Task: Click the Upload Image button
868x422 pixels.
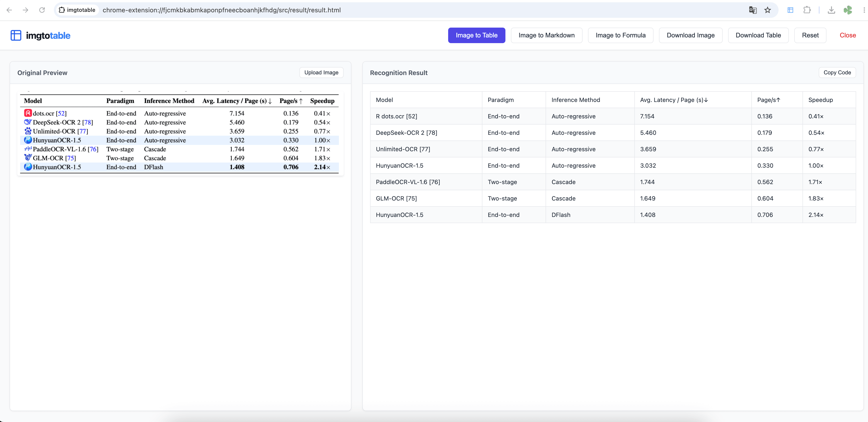Action: point(321,72)
